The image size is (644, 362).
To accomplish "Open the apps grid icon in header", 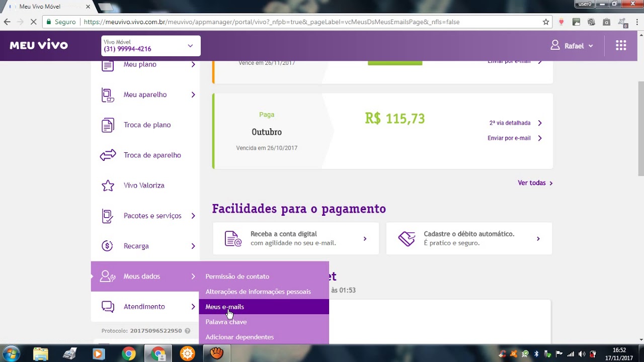I will 621,45.
